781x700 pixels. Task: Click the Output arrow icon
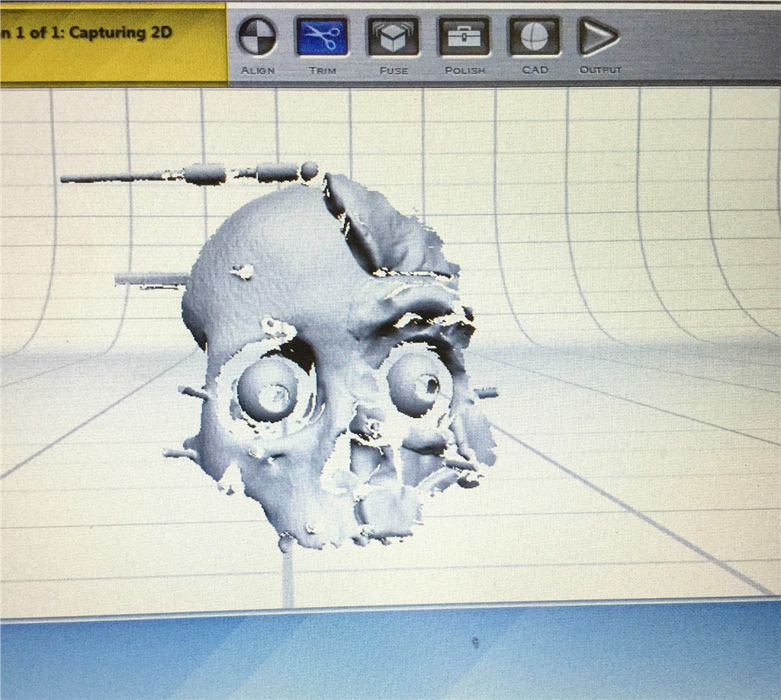tap(599, 37)
